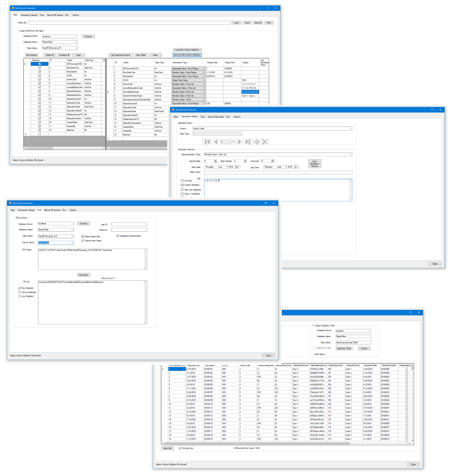Viewport: 450px width, 476px height.
Task: Jump to the last record navigation icon
Action: coord(247,141)
